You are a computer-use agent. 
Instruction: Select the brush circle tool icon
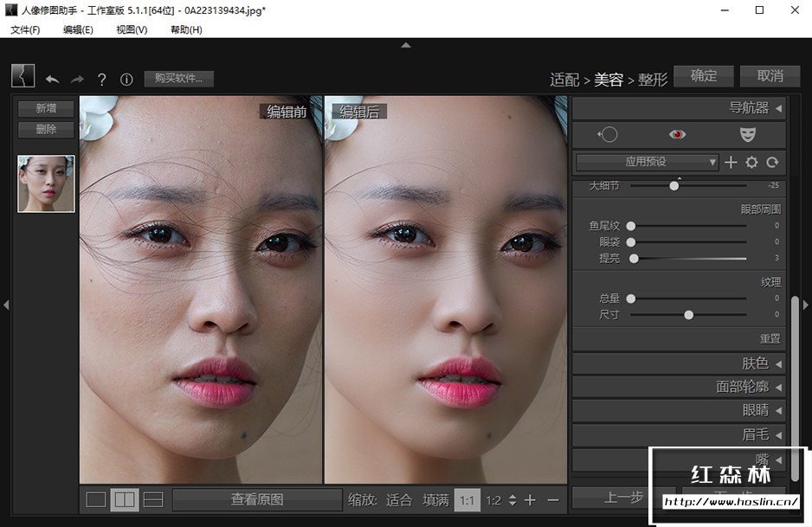tap(608, 135)
